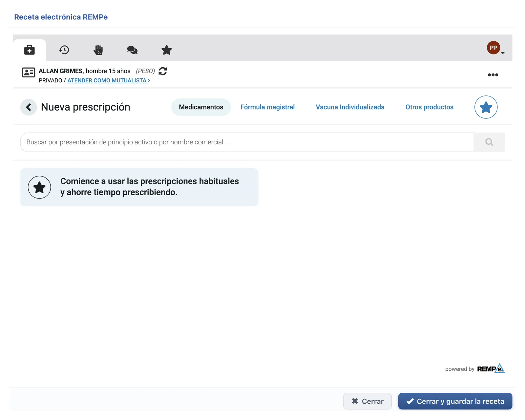
Task: Click the Cerrar button
Action: (x=367, y=401)
